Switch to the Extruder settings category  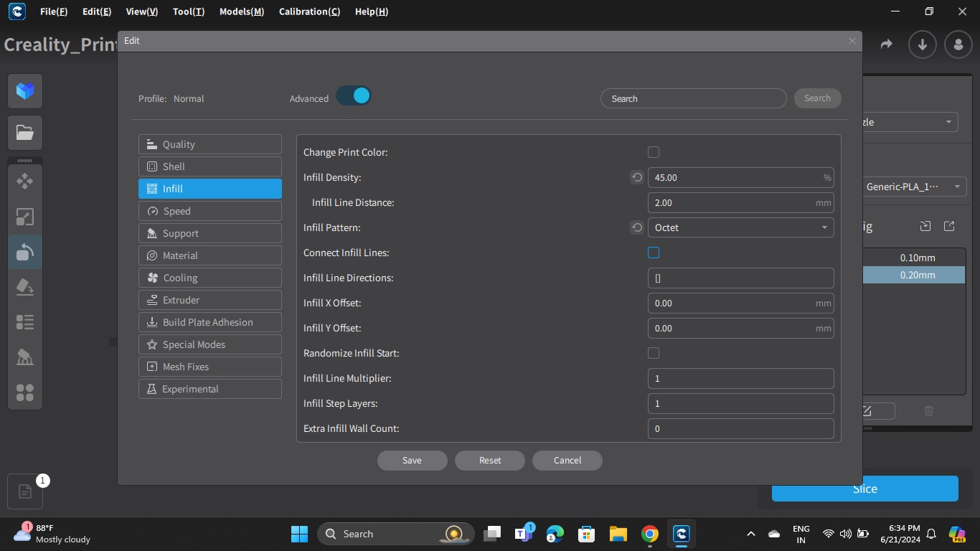click(x=210, y=300)
